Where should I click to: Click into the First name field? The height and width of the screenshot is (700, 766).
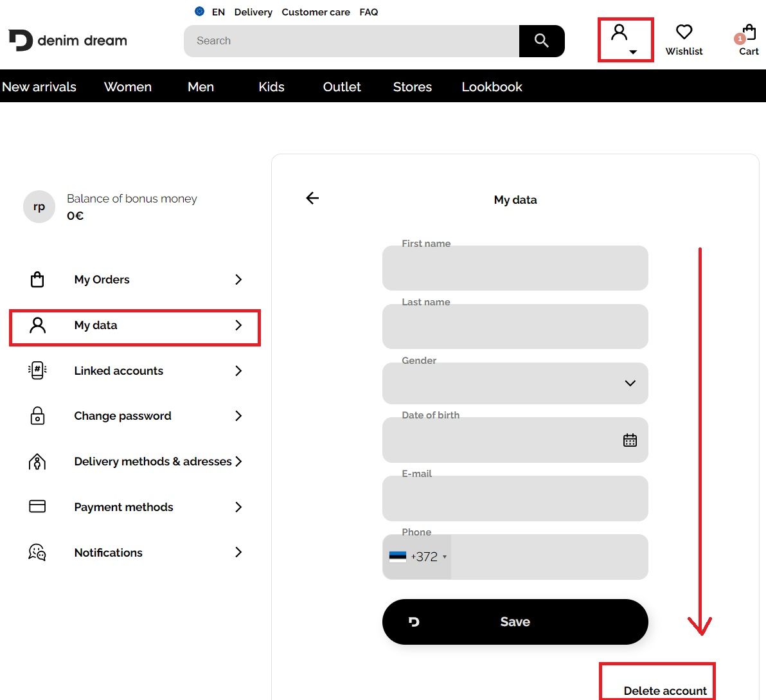click(x=515, y=269)
